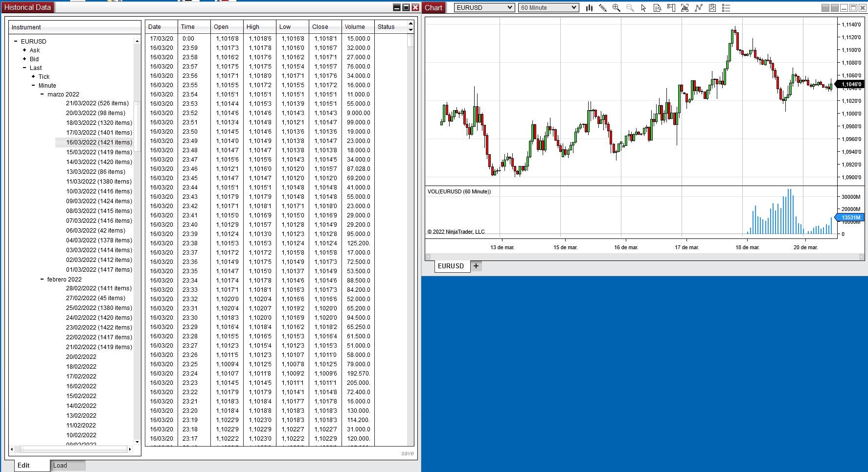Viewport: 868px width, 472px height.
Task: Select the 09/03/2022 (1424 items) entry
Action: pyautogui.click(x=99, y=201)
